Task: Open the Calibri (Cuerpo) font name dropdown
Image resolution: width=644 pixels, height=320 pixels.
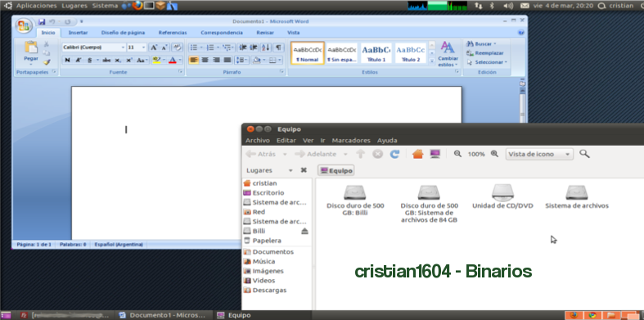Action: [123, 47]
